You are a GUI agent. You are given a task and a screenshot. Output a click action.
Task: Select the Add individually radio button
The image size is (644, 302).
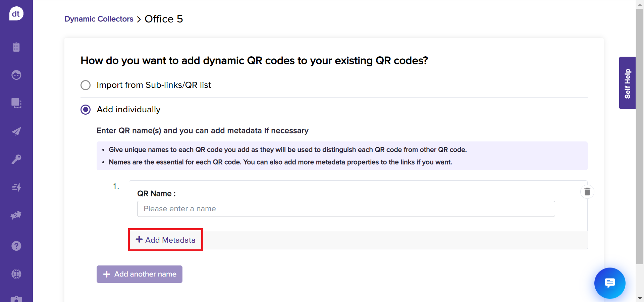[86, 110]
